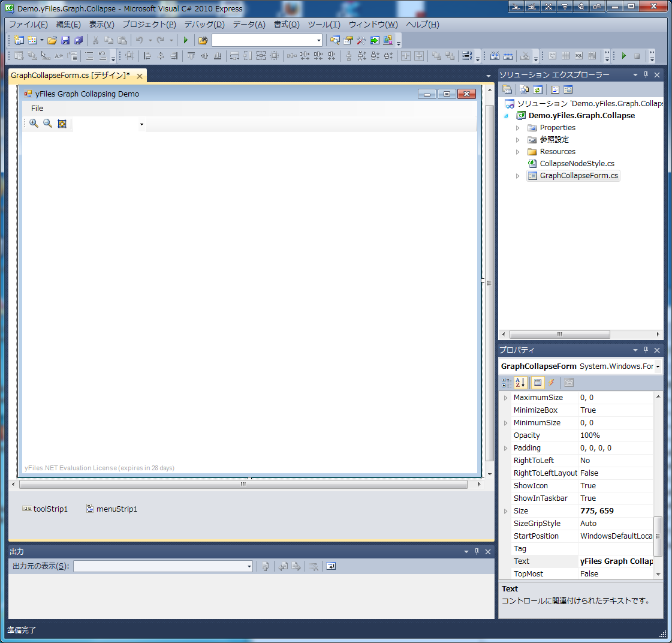Click the Solution Explorer horizontal scrollbar thumb
This screenshot has height=643, width=672.
click(559, 334)
